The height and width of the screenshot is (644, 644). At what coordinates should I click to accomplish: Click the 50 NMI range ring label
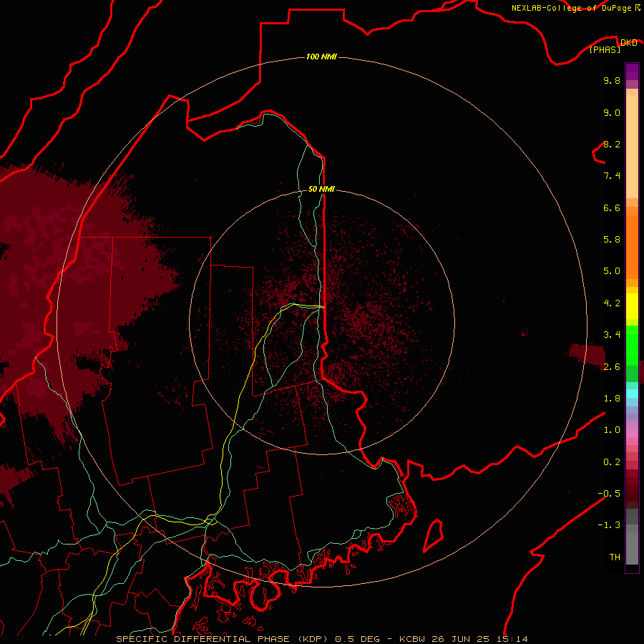tap(321, 189)
